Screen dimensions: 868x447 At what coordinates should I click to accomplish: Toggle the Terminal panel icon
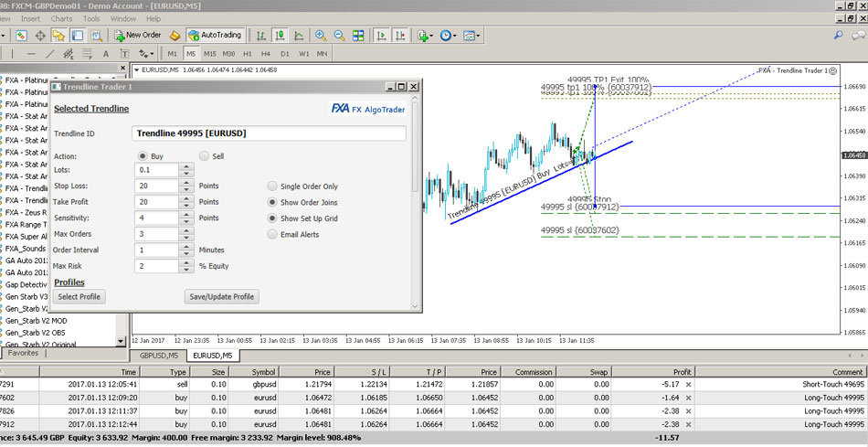coord(78,36)
